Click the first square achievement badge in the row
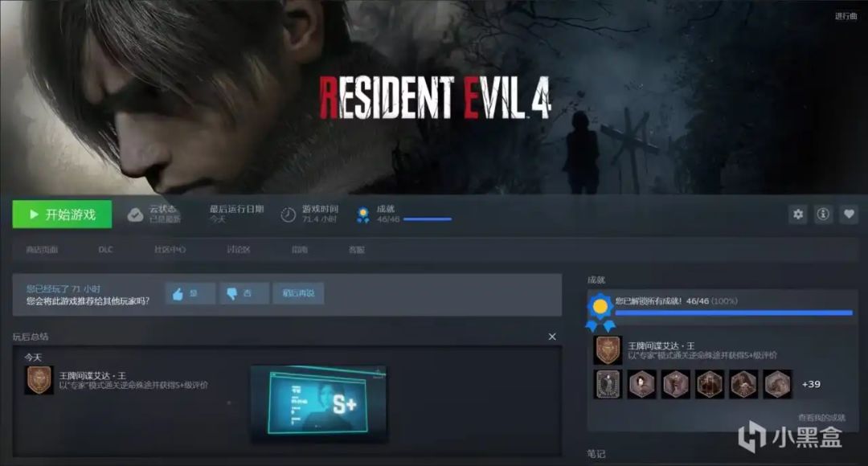 pos(608,384)
